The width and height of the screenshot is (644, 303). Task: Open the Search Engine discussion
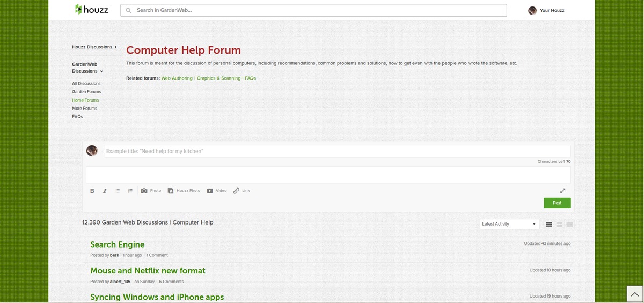point(118,244)
